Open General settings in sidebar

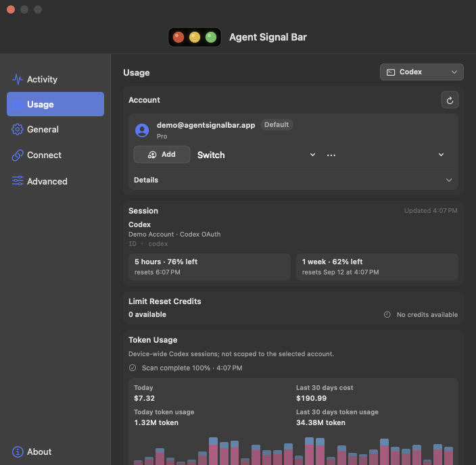tap(55, 129)
